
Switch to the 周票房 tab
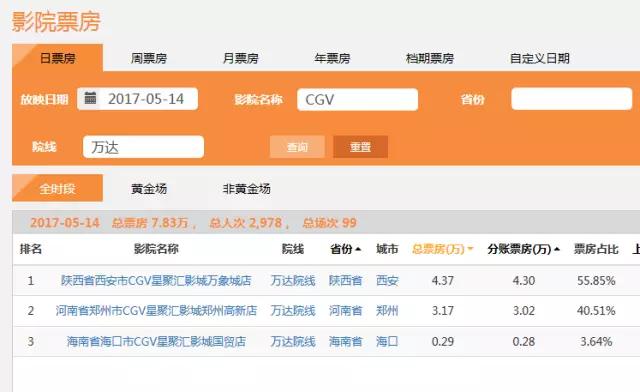(x=149, y=58)
